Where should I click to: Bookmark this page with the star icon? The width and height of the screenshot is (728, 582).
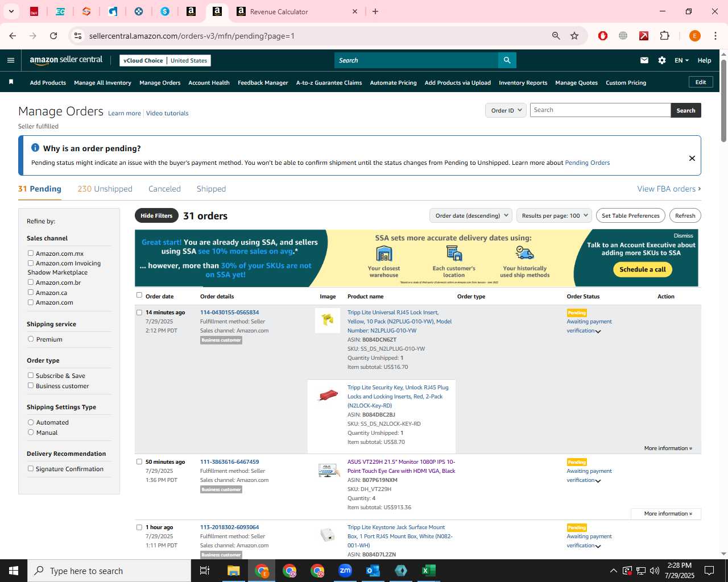[574, 36]
